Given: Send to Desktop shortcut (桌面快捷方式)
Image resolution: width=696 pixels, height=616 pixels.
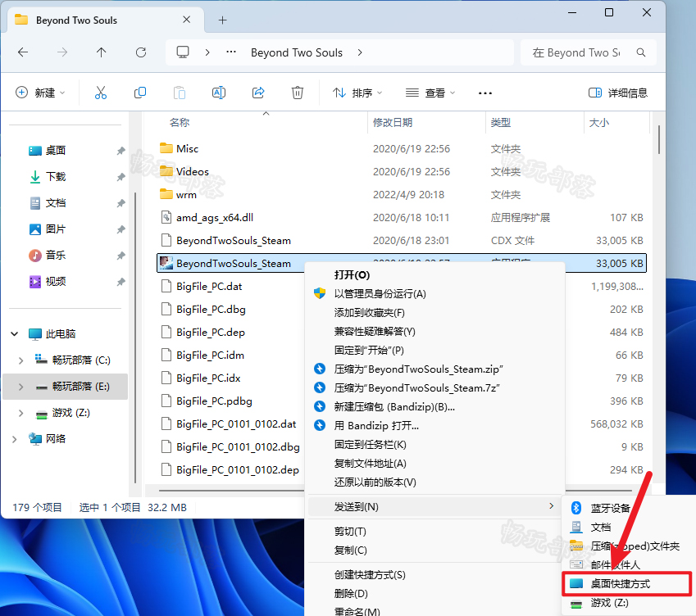Looking at the screenshot, I should (627, 583).
